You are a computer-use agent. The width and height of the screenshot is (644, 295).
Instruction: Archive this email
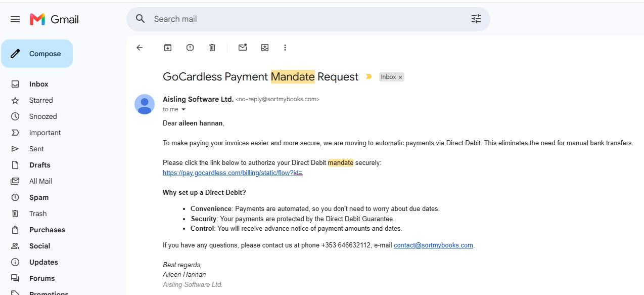click(x=168, y=48)
